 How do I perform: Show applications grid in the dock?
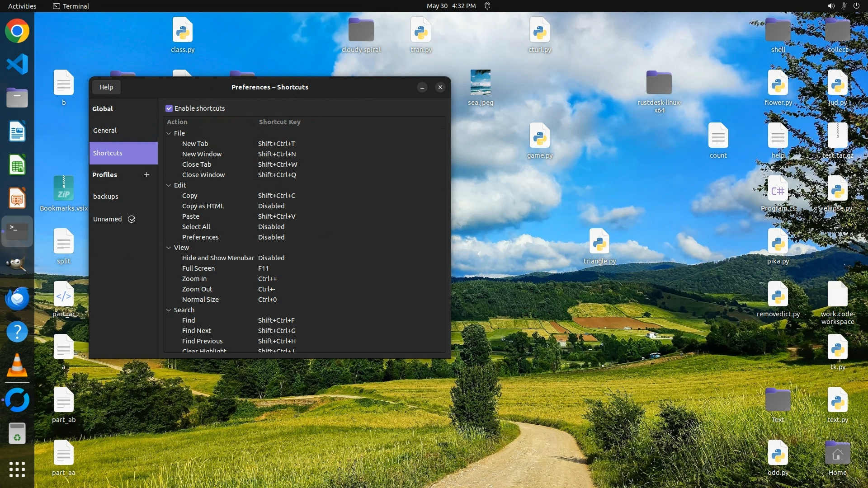[x=17, y=469]
